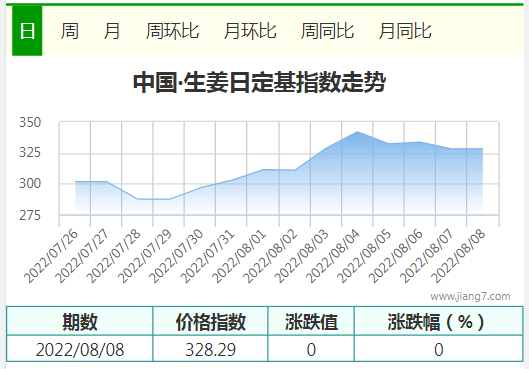
Task: Click the 325 y-axis label
Action: 30,152
